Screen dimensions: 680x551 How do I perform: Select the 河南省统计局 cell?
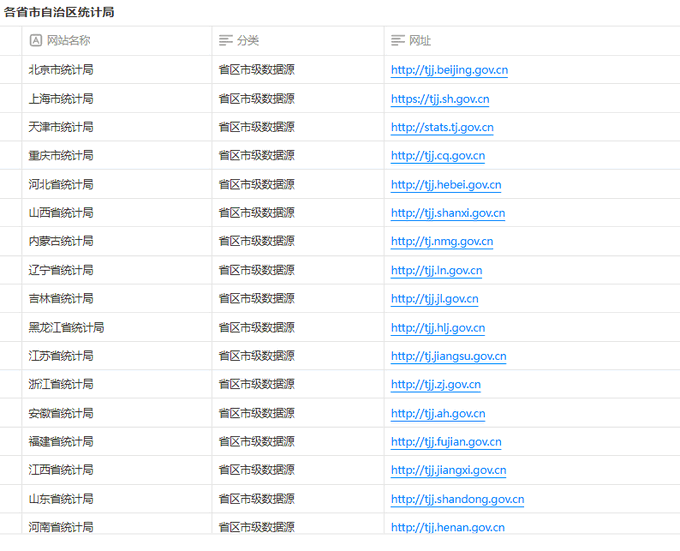click(x=117, y=524)
